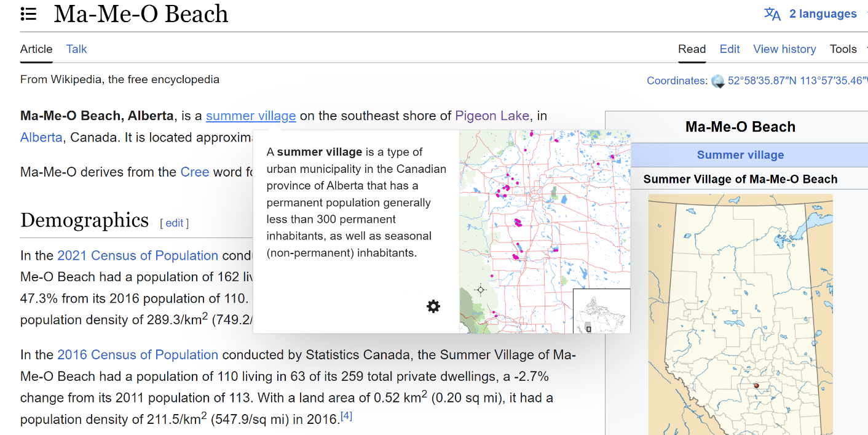The image size is (868, 435).
Task: Click the Edit tab at top
Action: pos(730,49)
